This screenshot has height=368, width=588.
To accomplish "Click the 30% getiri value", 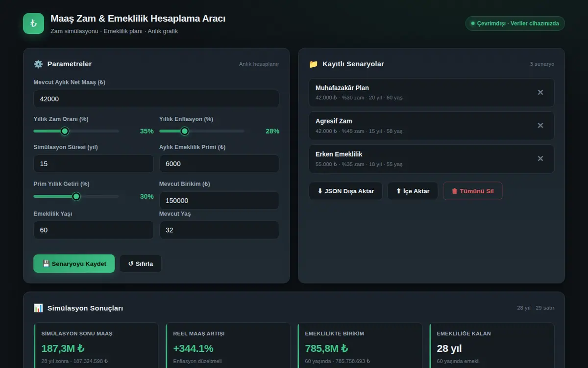I will click(x=147, y=196).
